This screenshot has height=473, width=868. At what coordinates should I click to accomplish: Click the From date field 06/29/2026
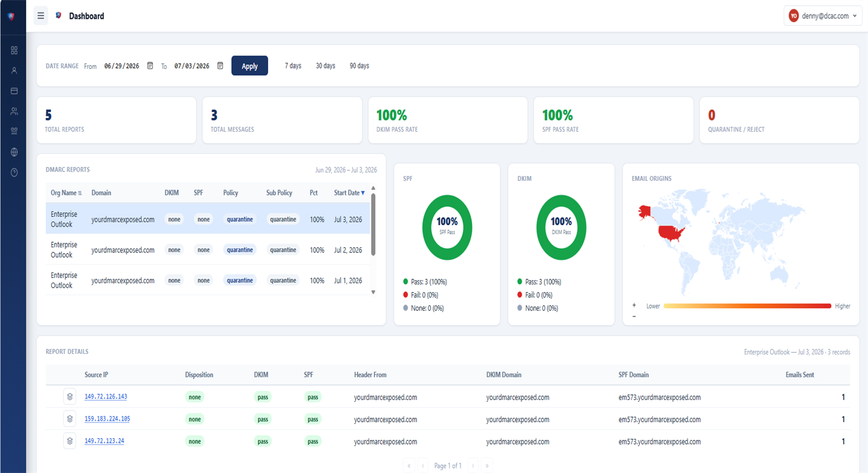point(122,66)
